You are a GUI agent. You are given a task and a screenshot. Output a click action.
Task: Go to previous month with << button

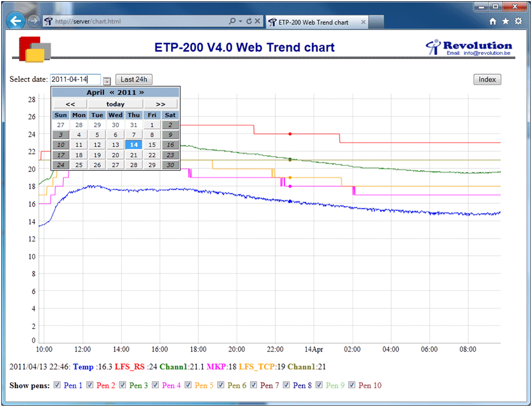[70, 104]
